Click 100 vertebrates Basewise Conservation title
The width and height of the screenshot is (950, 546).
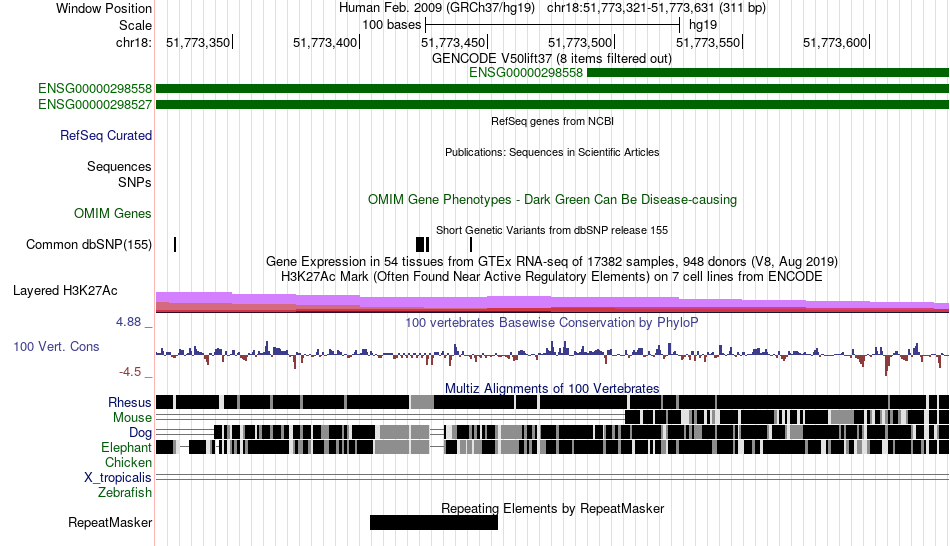551,322
